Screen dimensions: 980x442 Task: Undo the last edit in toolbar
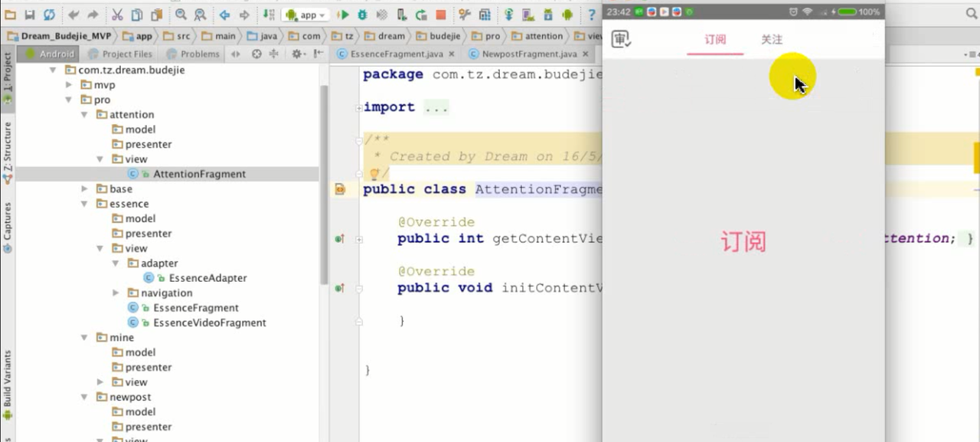click(x=73, y=15)
